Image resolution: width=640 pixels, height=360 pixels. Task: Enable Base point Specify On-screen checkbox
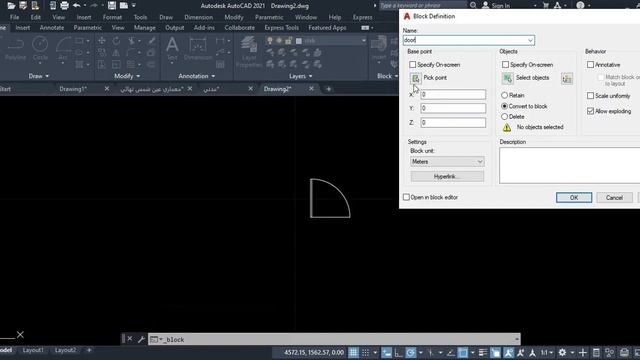point(412,64)
